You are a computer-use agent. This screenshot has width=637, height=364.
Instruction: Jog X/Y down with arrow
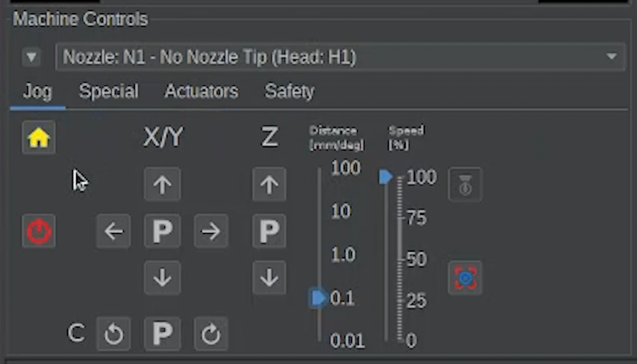(x=162, y=278)
